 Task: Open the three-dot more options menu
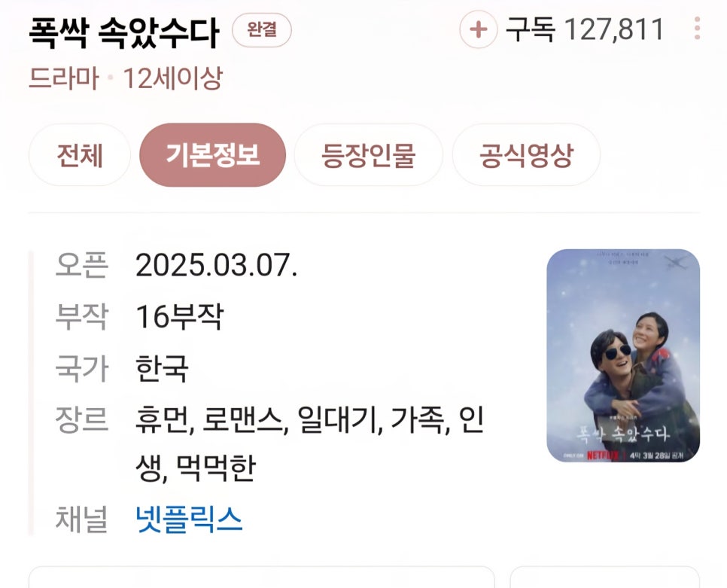(698, 29)
